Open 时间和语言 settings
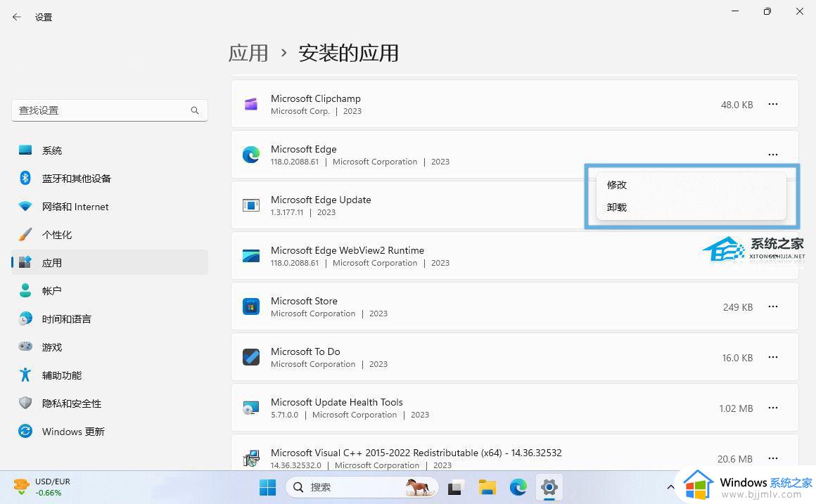 109,319
